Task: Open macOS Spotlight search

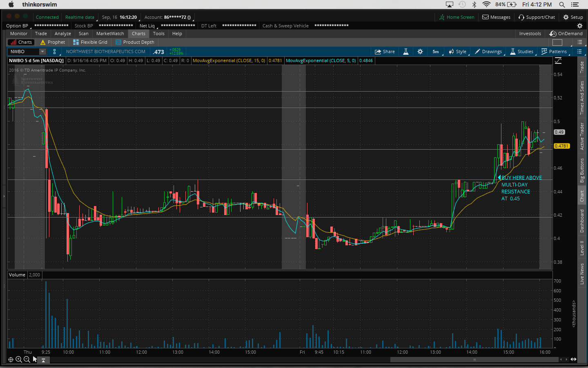Action: pyautogui.click(x=562, y=4)
